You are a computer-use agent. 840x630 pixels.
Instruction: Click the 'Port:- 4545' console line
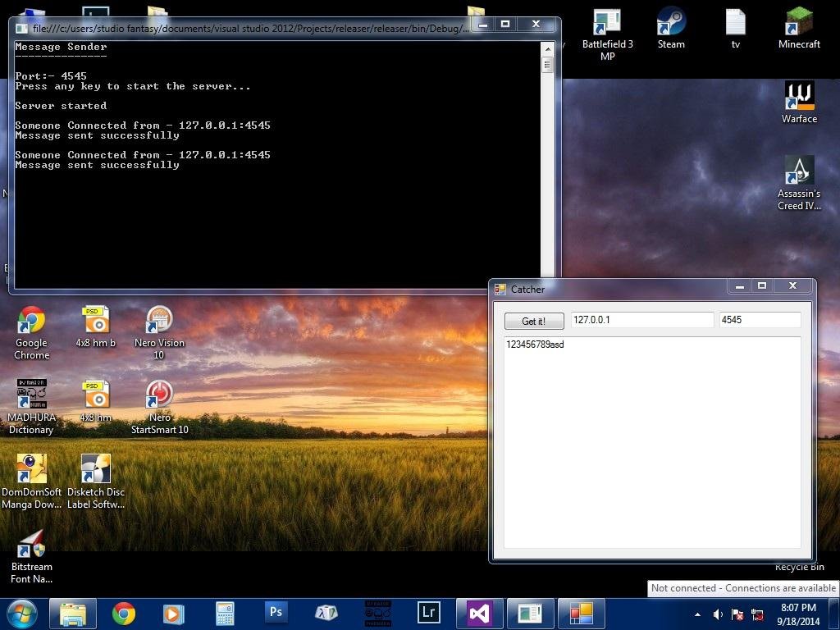(50, 76)
